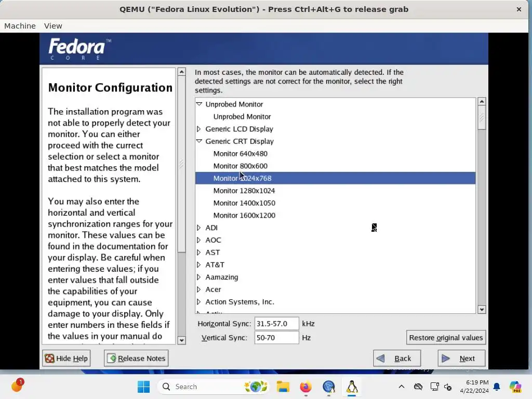Click the monitor list scroll-up arrow
Image resolution: width=532 pixels, height=399 pixels.
[482, 101]
